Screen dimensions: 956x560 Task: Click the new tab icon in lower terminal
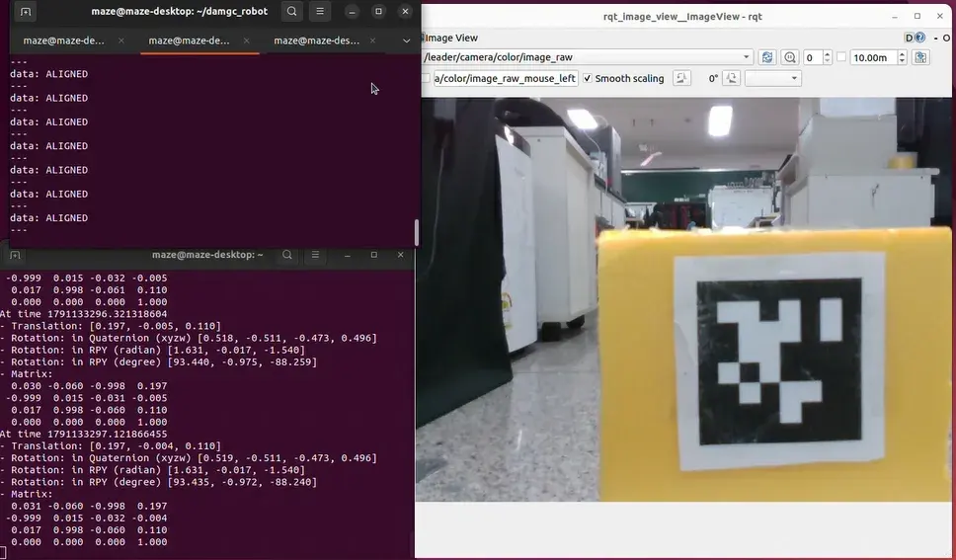click(15, 255)
